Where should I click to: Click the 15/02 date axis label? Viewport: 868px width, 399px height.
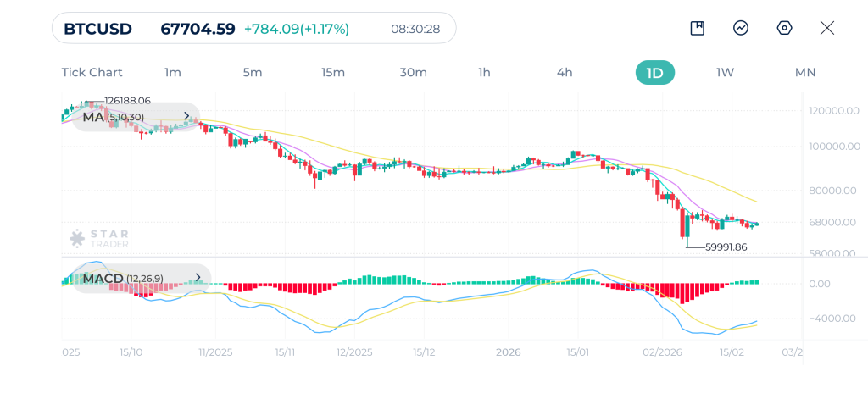coord(731,352)
